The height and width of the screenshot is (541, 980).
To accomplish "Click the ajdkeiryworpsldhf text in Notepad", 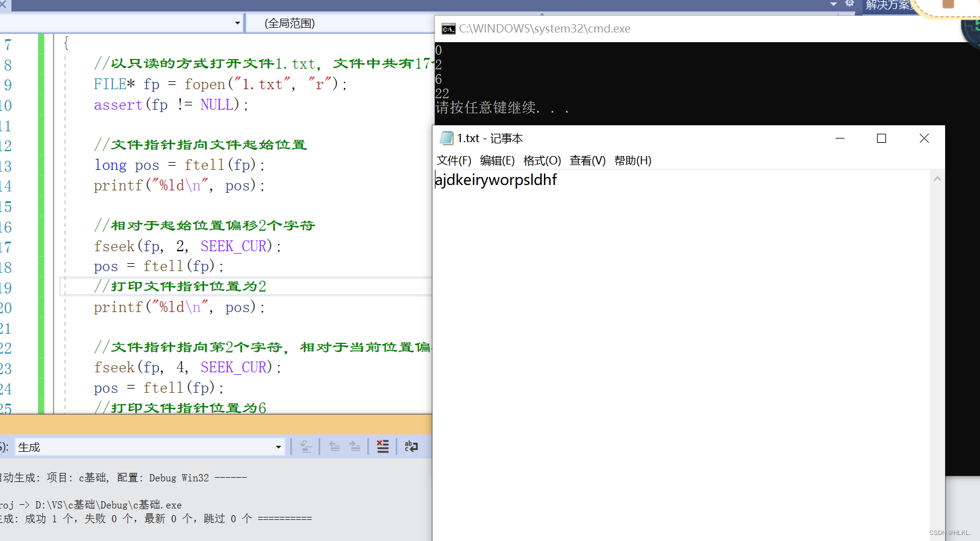I will click(496, 180).
